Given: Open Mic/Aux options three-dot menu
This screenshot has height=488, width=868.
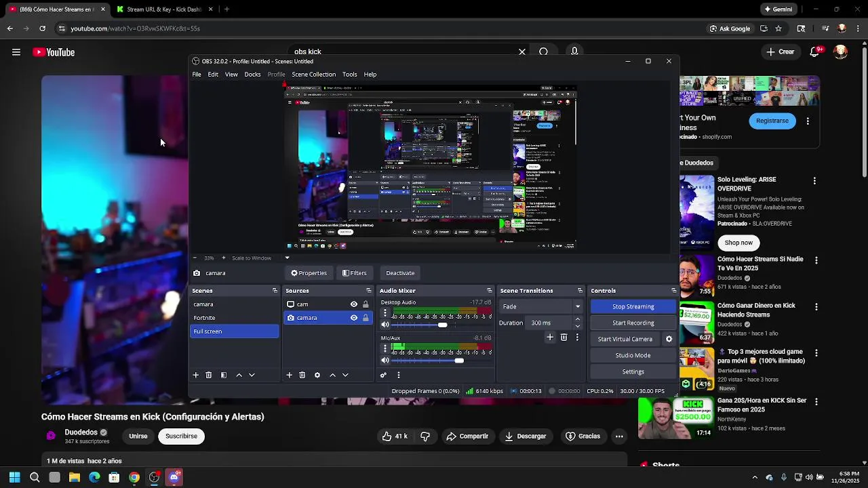Looking at the screenshot, I should 385,348.
